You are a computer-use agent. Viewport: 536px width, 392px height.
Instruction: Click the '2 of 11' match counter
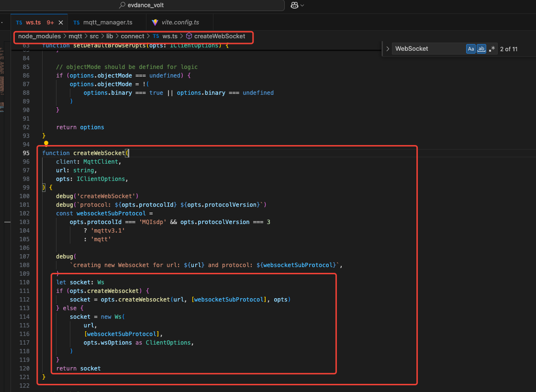(x=509, y=49)
